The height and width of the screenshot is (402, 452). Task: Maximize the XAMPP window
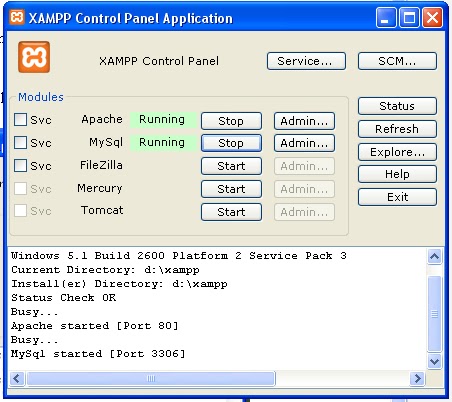click(x=409, y=17)
